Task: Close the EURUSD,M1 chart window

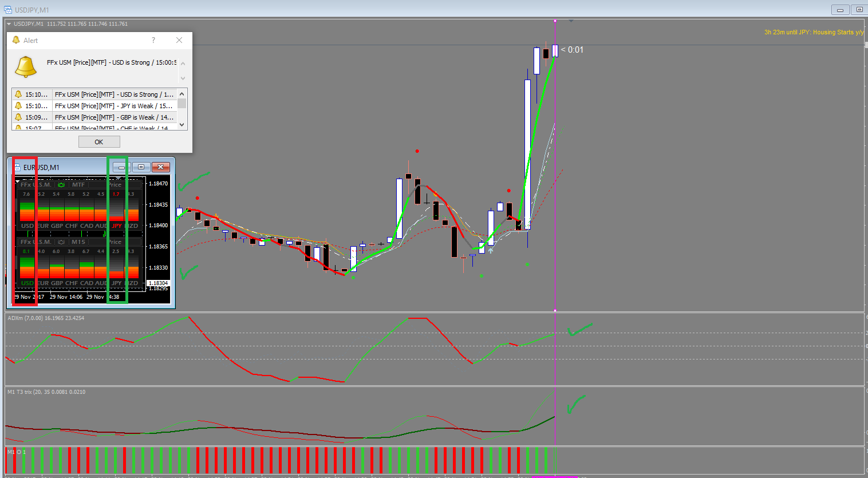Action: click(161, 167)
